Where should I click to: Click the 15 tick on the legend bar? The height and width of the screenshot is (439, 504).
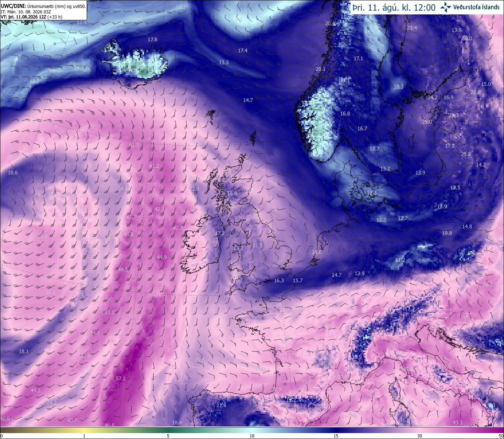point(336,436)
